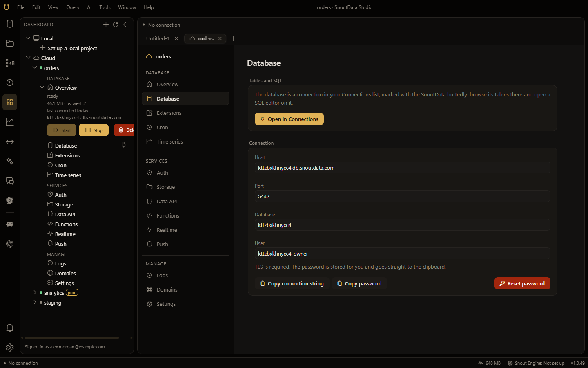This screenshot has height=368, width=588.
Task: Click the Host input field
Action: [403, 168]
